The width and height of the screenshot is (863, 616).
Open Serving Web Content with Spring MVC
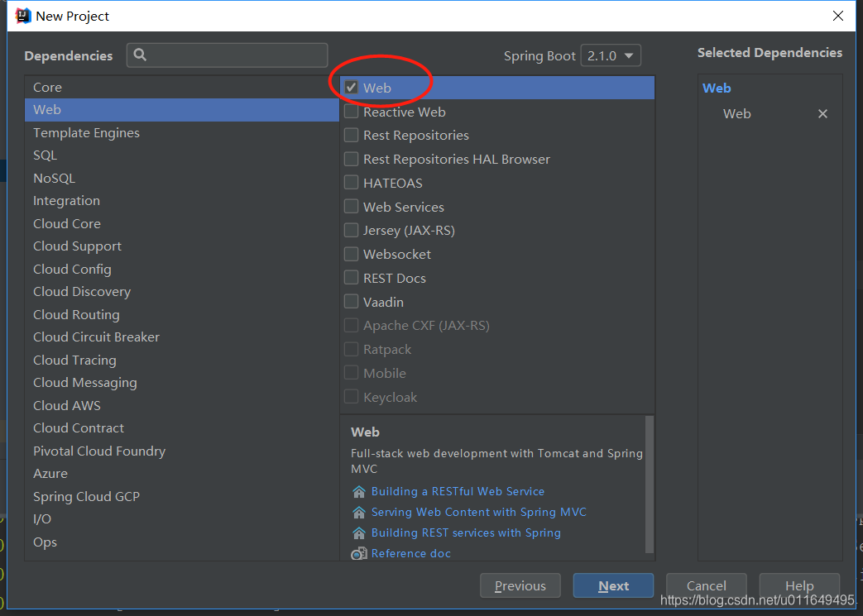coord(479,512)
